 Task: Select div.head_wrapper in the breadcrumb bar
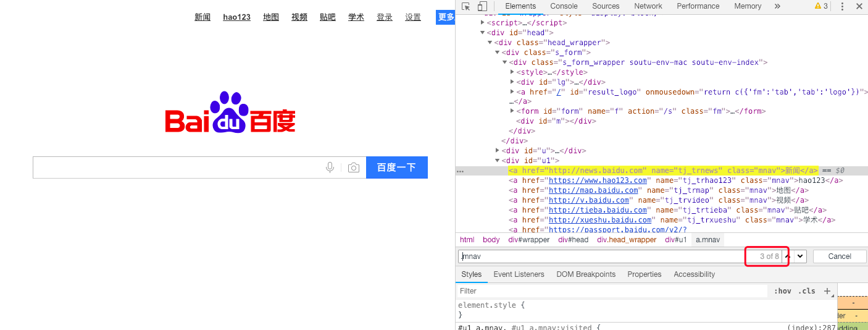pos(627,240)
